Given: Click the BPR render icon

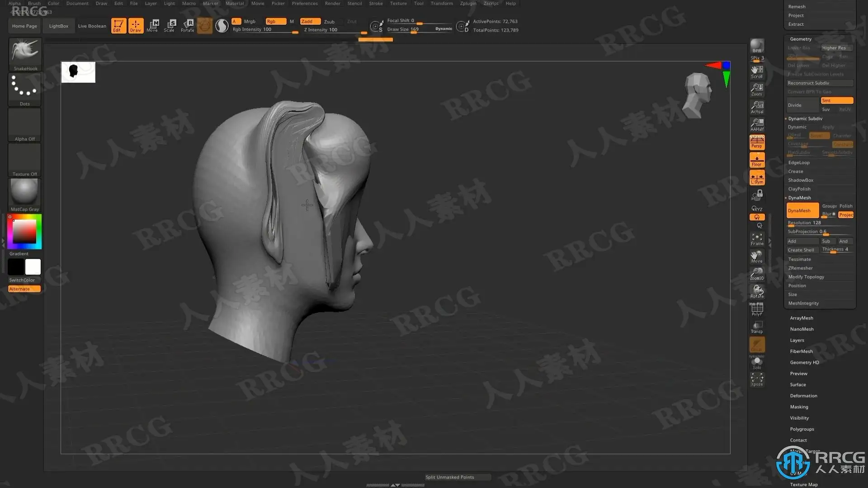Looking at the screenshot, I should (x=757, y=46).
